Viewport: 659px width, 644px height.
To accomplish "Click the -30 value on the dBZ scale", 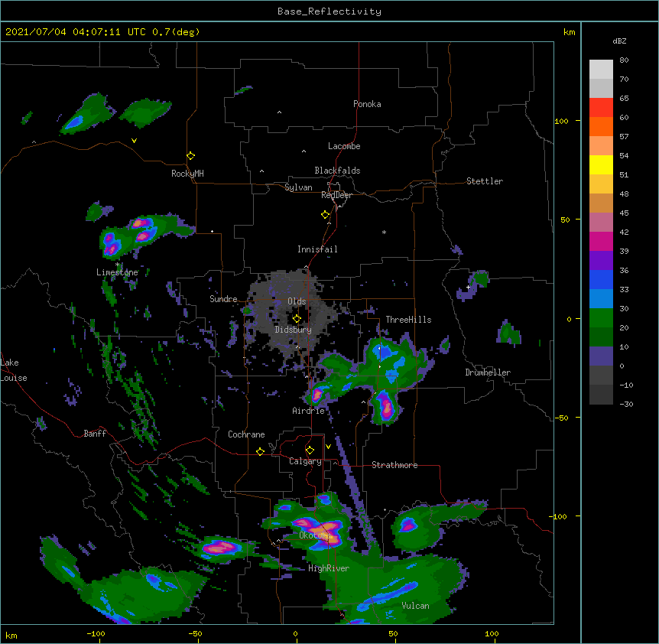I will 626,404.
